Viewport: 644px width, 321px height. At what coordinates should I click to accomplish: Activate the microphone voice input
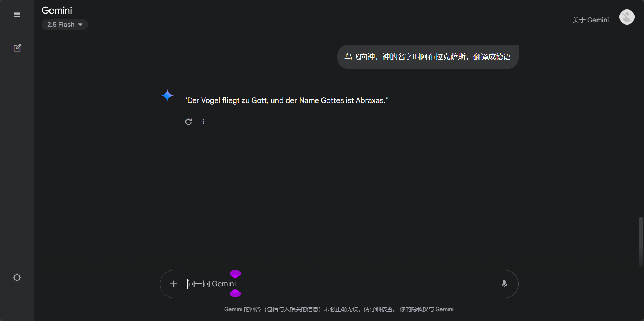[x=504, y=284]
